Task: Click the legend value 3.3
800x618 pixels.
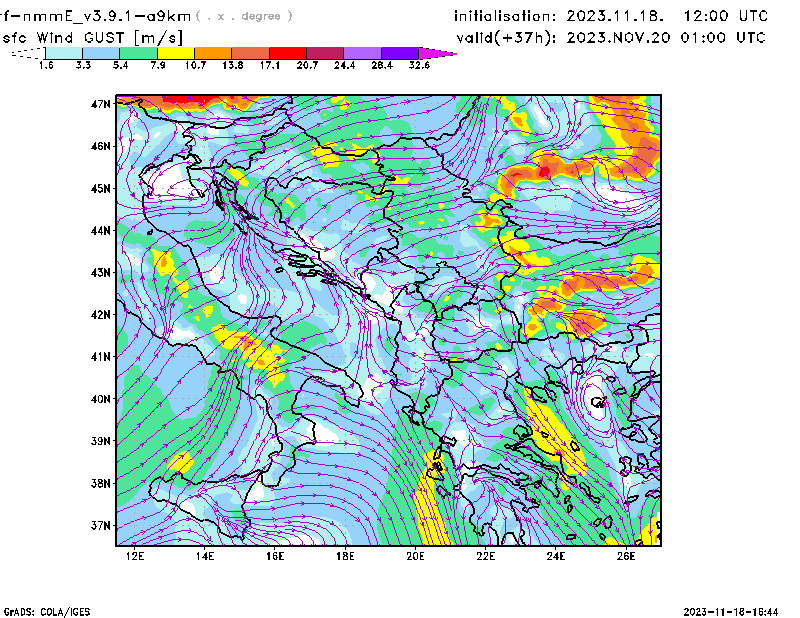Action: pyautogui.click(x=83, y=65)
